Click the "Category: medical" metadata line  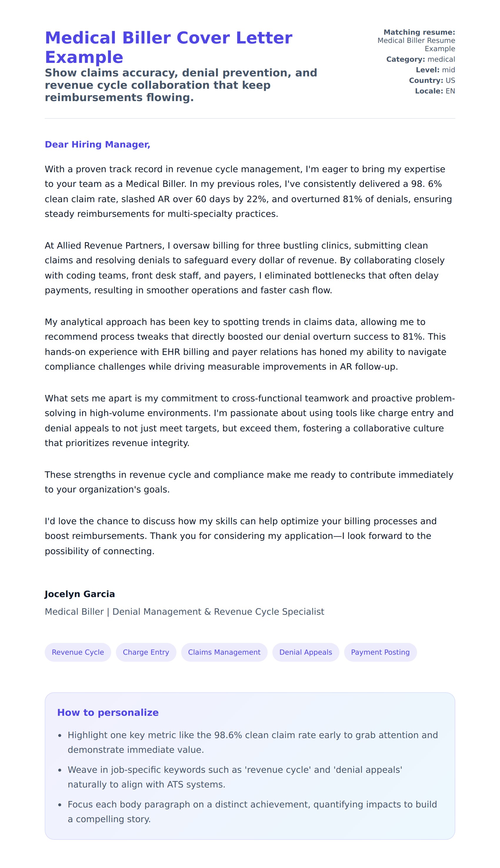[x=420, y=59]
